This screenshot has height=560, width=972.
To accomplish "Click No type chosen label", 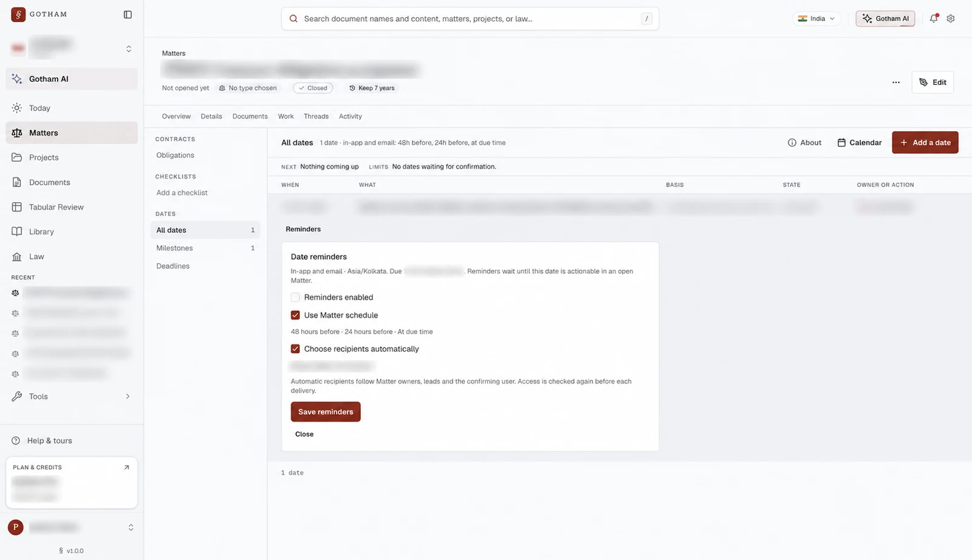I will click(x=248, y=88).
